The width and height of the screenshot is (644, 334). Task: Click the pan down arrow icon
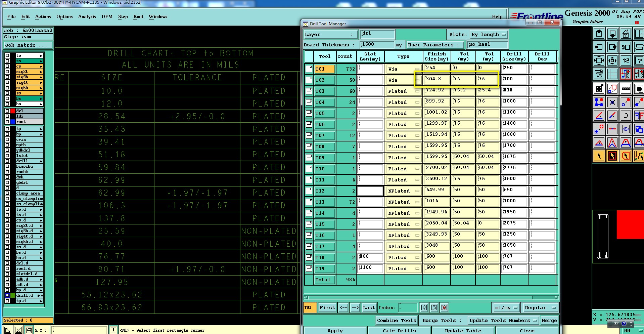pos(612,34)
